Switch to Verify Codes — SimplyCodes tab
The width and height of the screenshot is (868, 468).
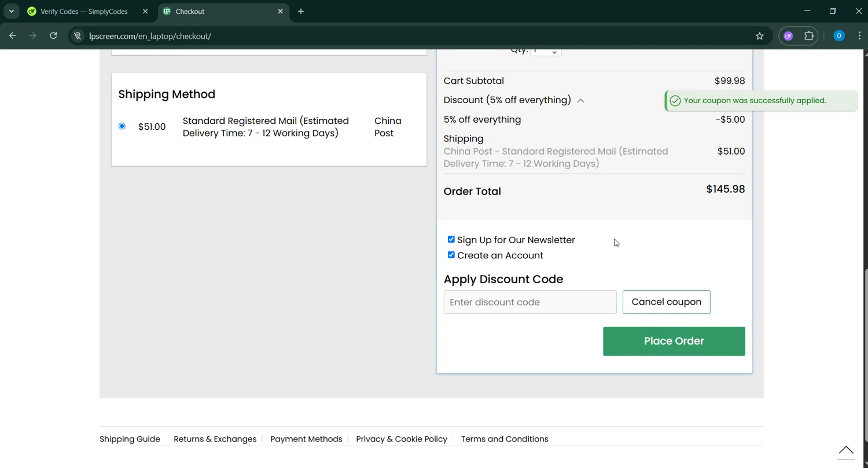84,11
